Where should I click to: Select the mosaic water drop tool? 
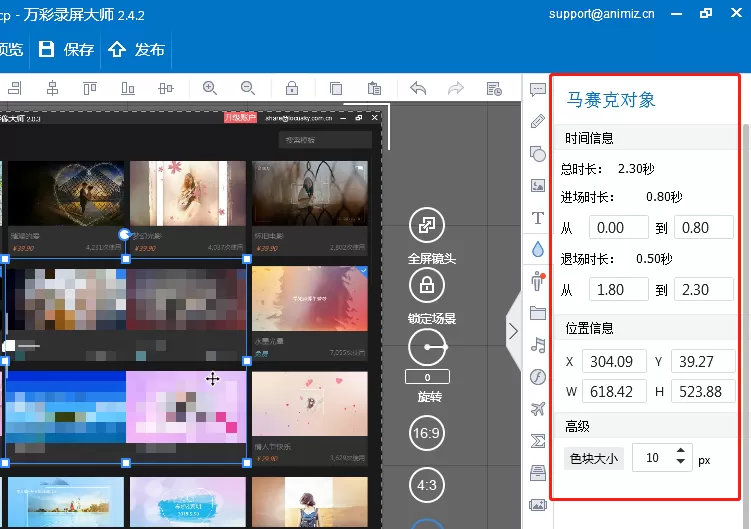(538, 249)
